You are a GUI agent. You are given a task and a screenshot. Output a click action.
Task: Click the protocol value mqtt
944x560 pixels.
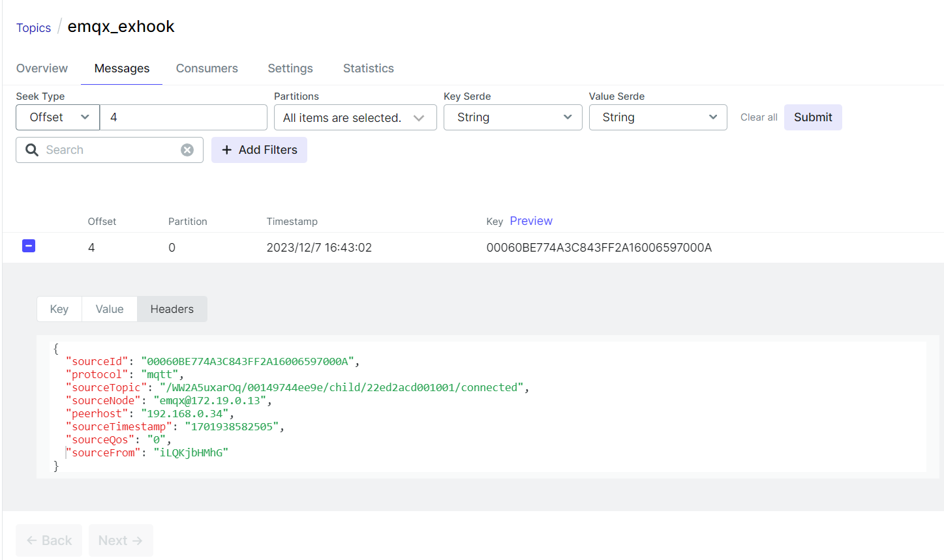(160, 374)
